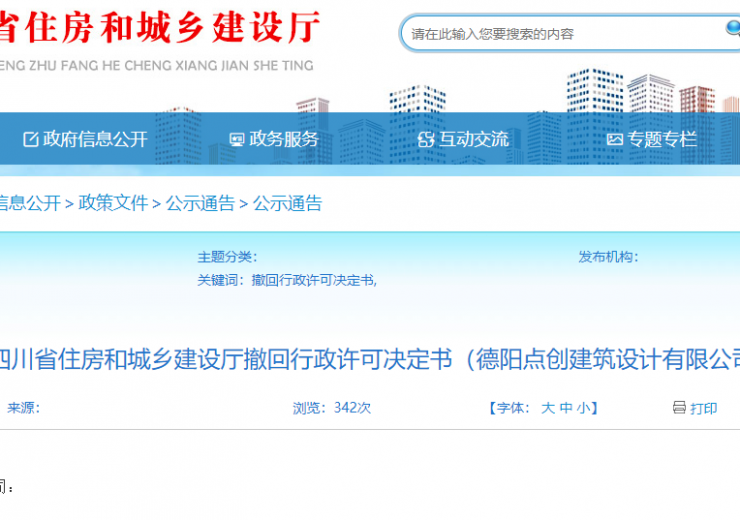Click the 来源 label

[x=24, y=408]
